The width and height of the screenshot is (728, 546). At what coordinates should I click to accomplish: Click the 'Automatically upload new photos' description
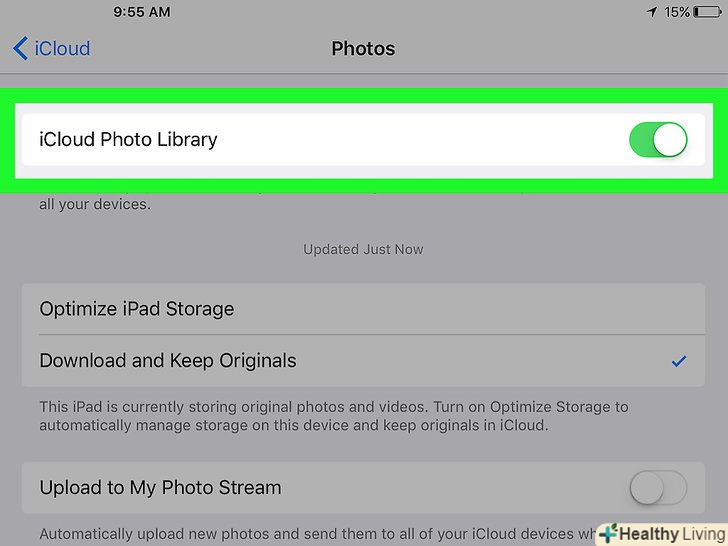pyautogui.click(x=300, y=535)
